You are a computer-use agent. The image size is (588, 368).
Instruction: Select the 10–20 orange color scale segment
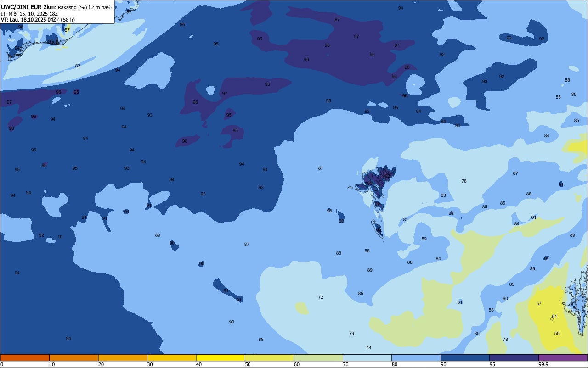73,357
